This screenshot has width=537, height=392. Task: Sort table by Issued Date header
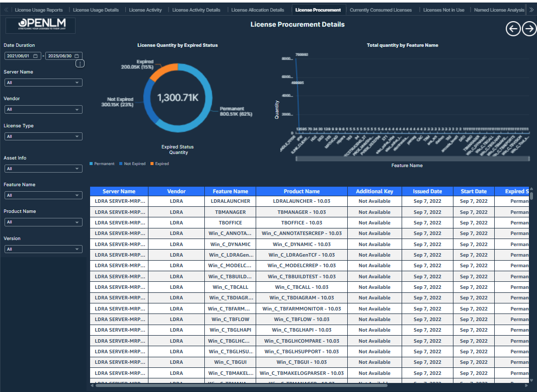427,191
